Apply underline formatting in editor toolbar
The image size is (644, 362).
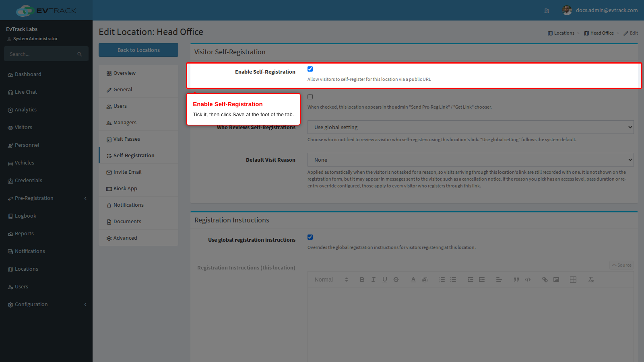(x=385, y=280)
